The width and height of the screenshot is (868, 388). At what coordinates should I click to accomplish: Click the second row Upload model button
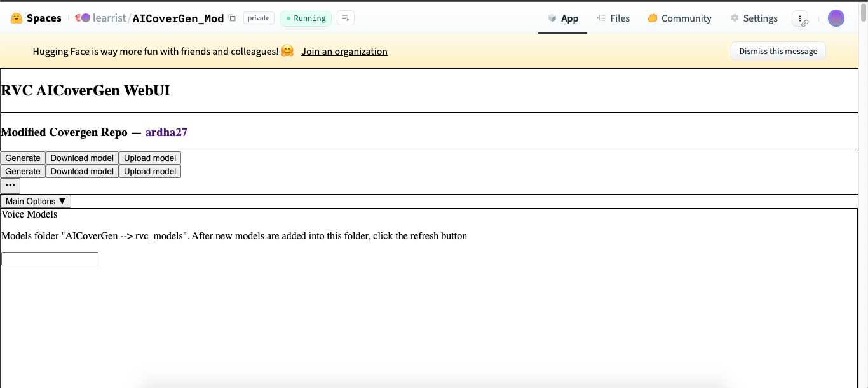click(150, 172)
